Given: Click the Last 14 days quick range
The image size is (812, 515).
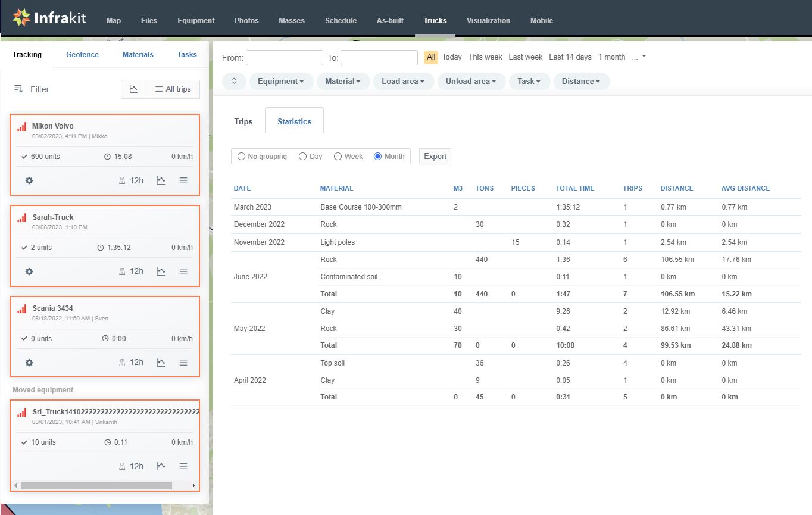Looking at the screenshot, I should tap(570, 57).
